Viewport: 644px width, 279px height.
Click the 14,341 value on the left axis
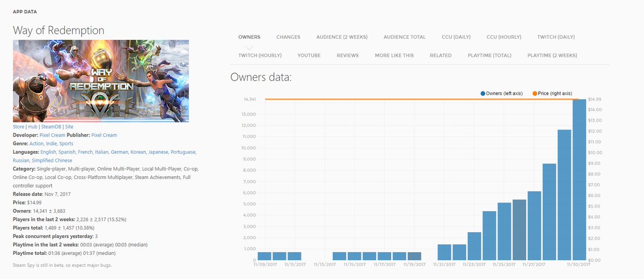click(249, 99)
